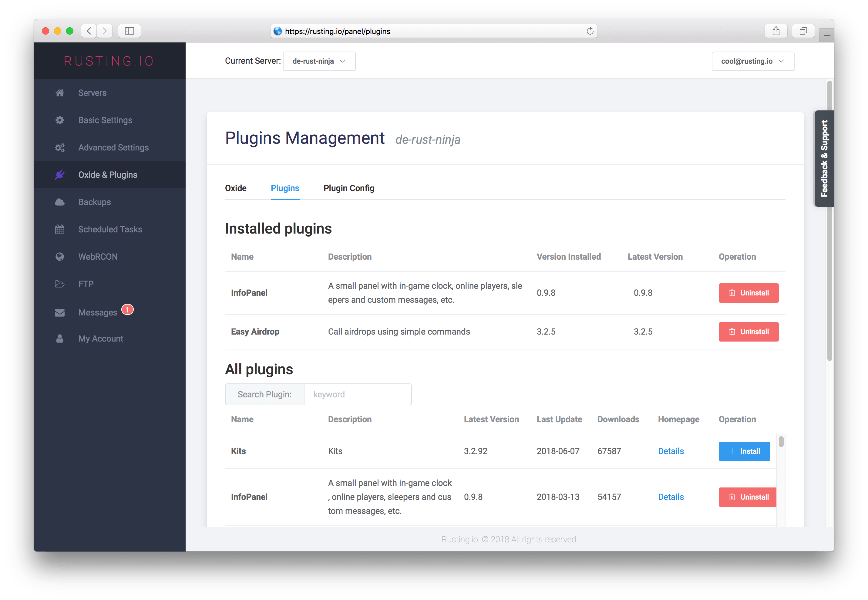Click the page vertical scrollbar

coord(829,221)
